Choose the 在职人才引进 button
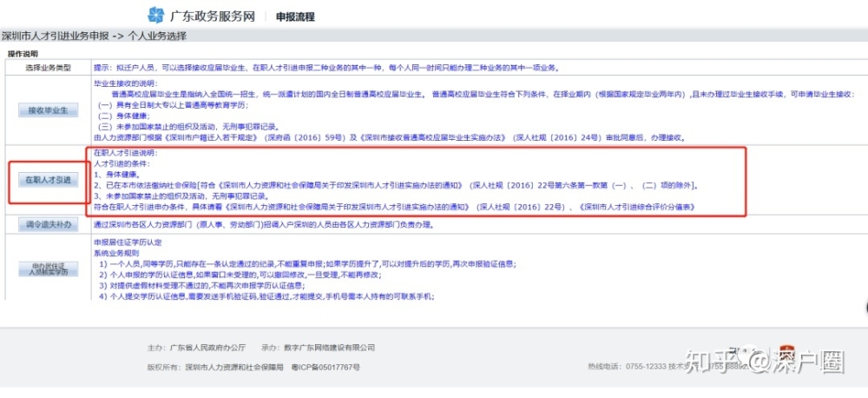868x398 pixels. coord(48,180)
